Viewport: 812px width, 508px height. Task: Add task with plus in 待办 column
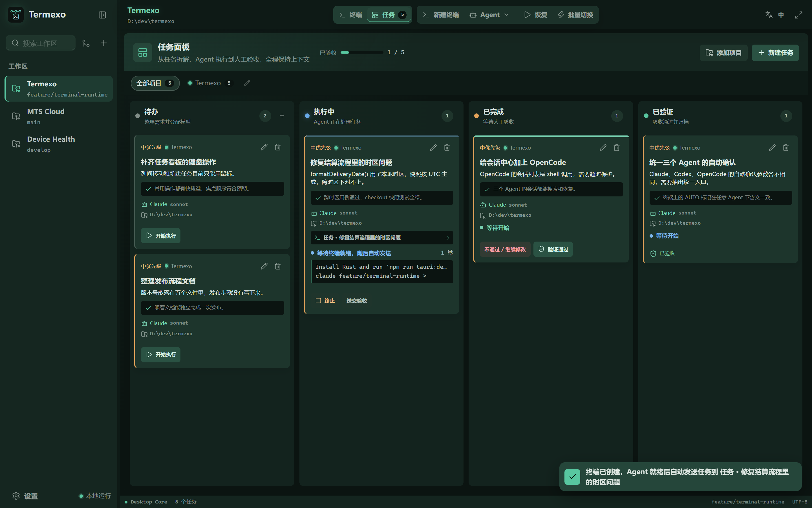[x=282, y=116]
